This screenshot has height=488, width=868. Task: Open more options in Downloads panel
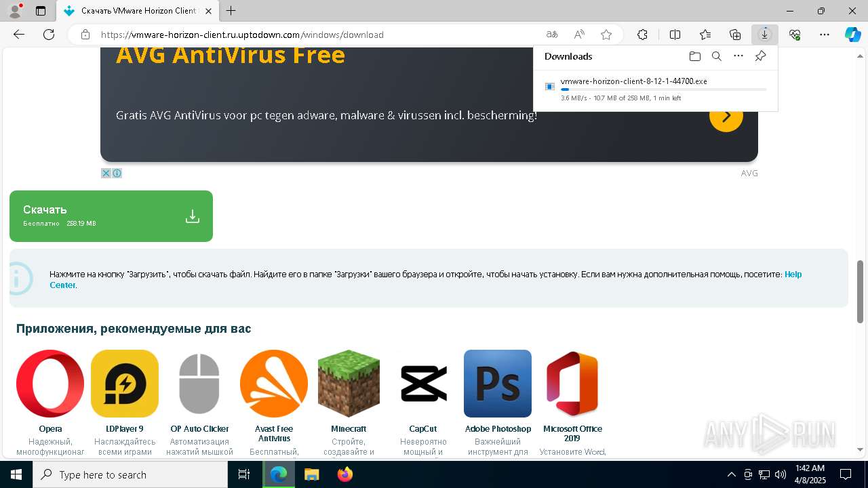738,56
